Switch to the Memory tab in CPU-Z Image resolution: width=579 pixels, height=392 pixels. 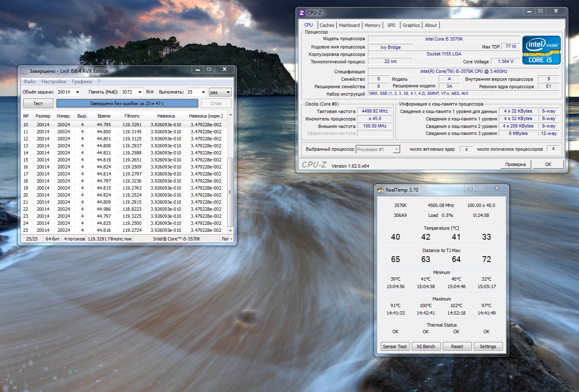pos(372,25)
